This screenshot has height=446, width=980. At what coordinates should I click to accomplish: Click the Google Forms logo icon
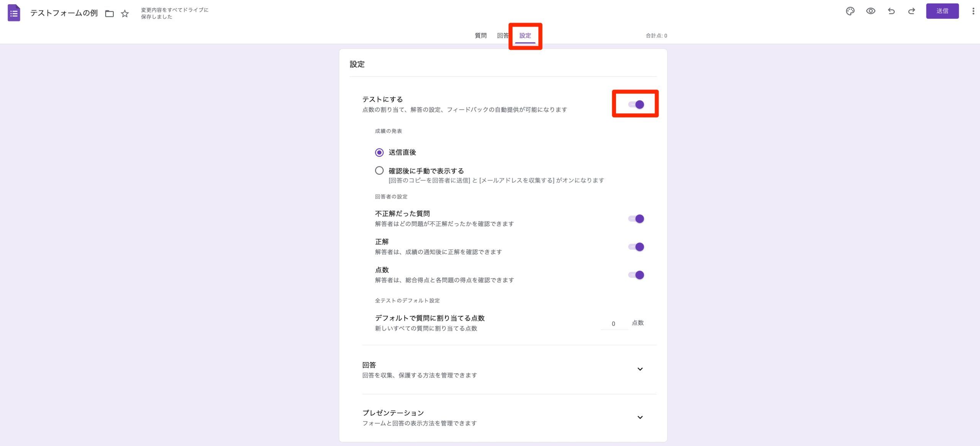[x=14, y=13]
